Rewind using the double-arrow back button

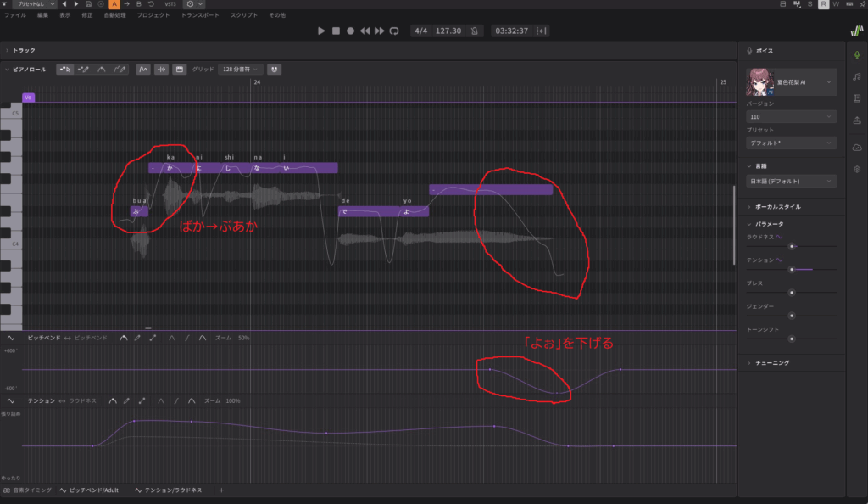coord(364,31)
